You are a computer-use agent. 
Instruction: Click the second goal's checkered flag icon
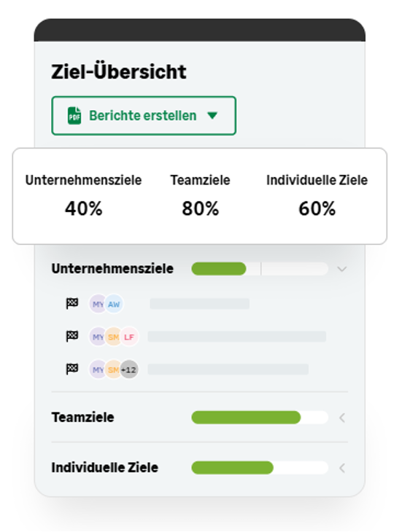click(x=72, y=336)
